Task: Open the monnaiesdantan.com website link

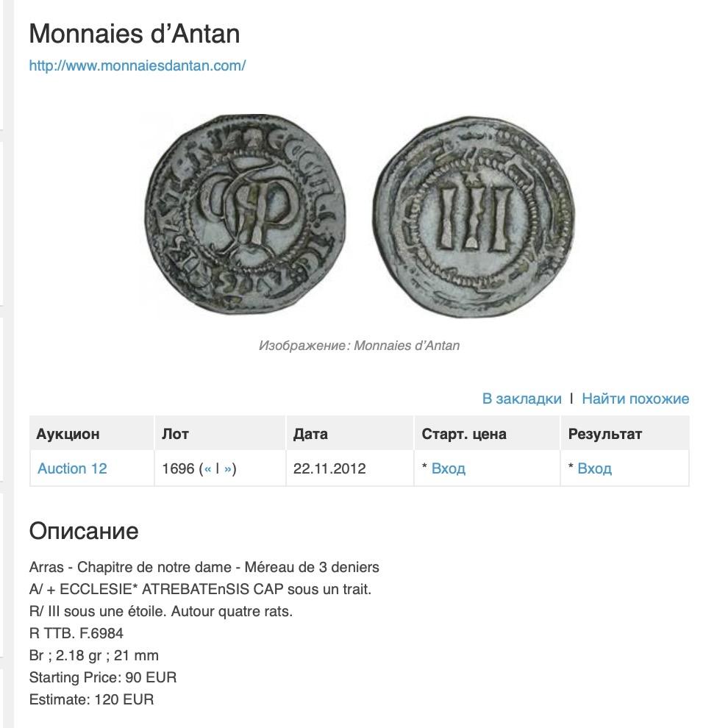Action: click(137, 65)
